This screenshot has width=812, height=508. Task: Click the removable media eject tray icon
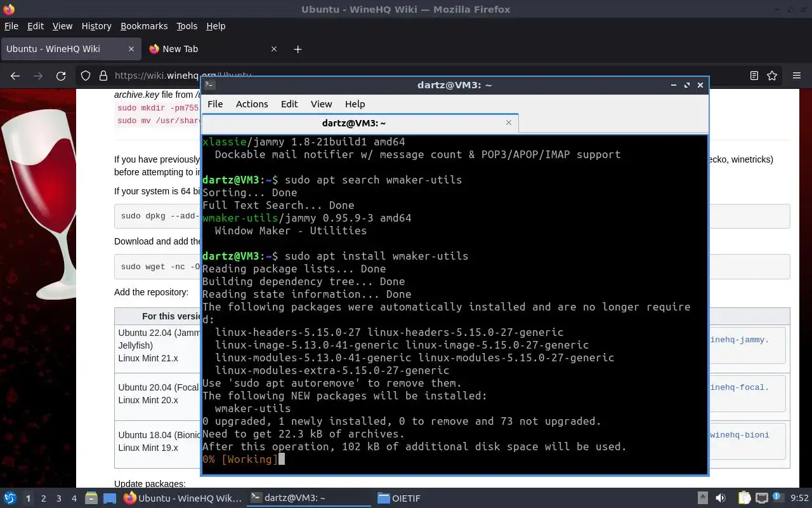coord(703,498)
